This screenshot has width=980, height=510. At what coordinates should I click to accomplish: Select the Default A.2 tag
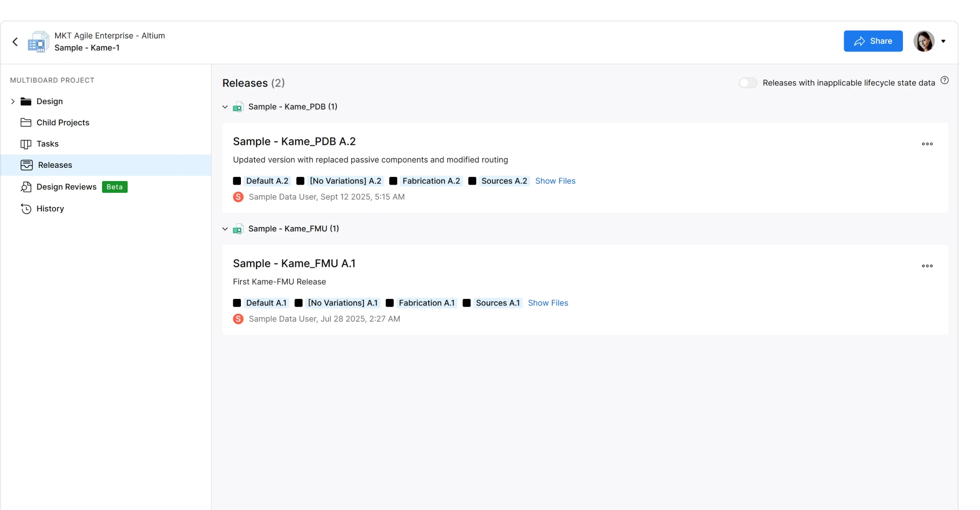tap(267, 181)
